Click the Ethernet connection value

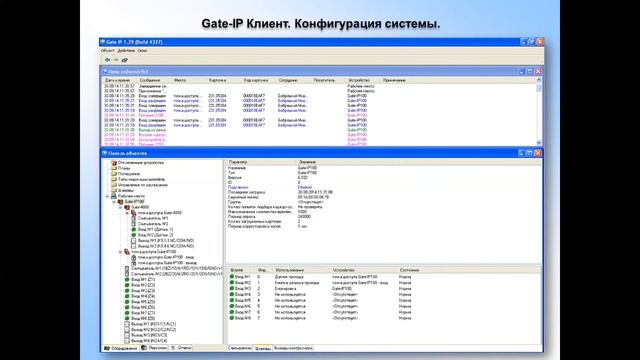304,187
